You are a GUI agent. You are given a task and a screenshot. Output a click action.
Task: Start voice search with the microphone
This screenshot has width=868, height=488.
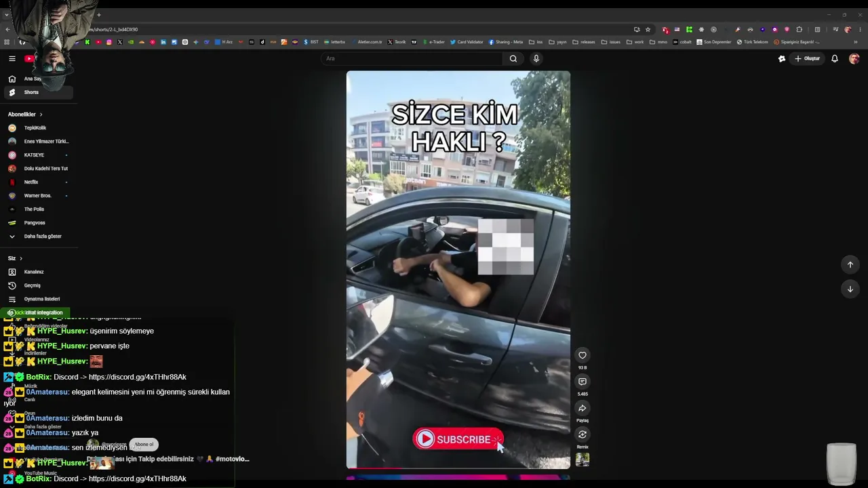tap(536, 59)
